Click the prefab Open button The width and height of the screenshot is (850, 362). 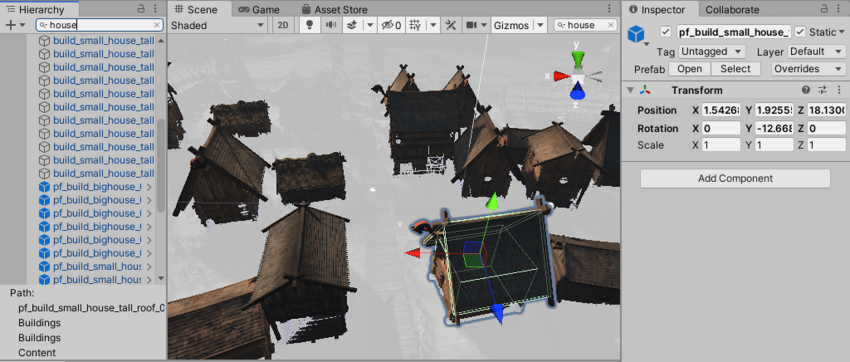690,69
